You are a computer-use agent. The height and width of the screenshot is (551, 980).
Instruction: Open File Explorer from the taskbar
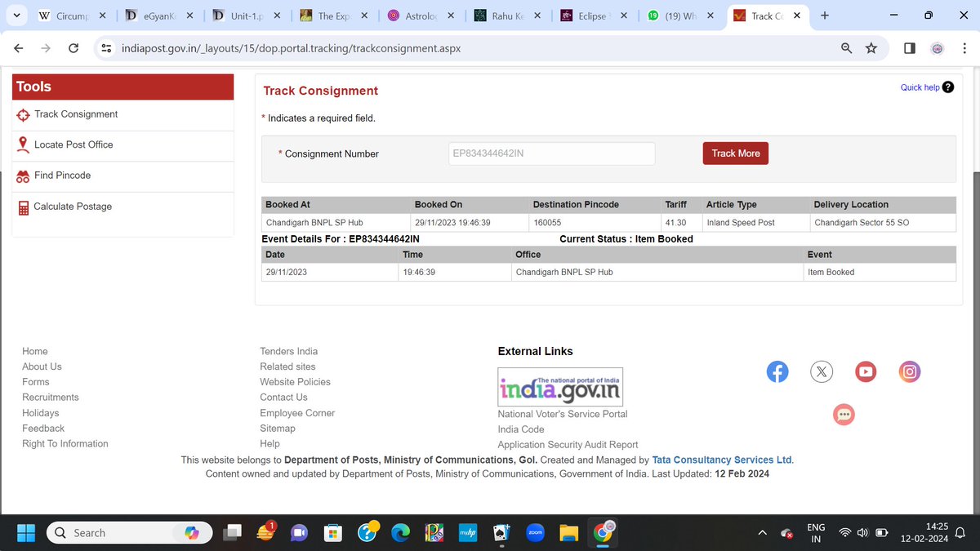click(x=569, y=533)
